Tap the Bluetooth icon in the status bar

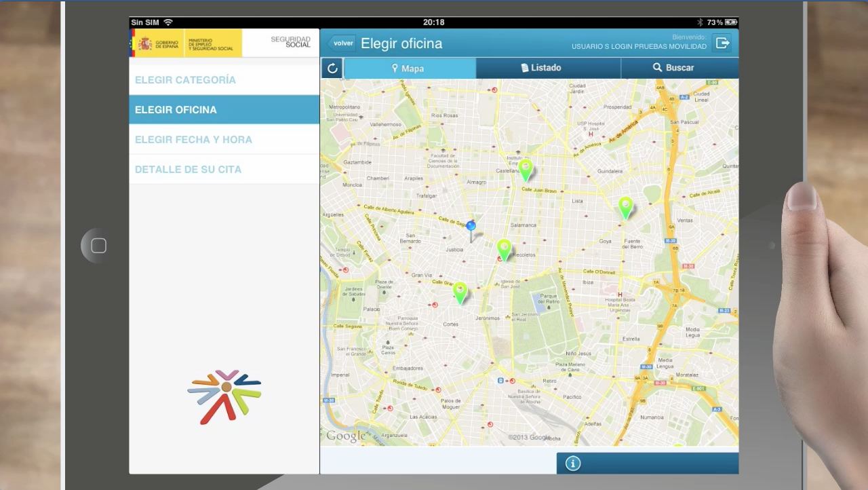(x=700, y=22)
